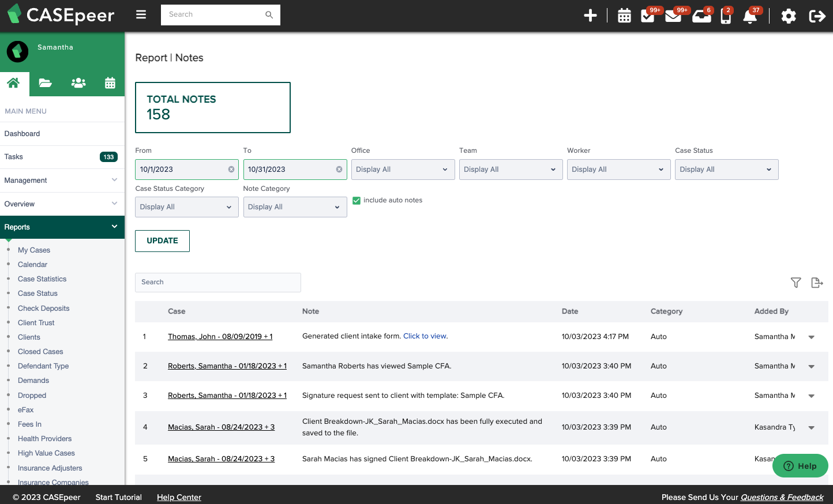Click the notes table Search field
Image resolution: width=833 pixels, height=504 pixels.
(x=217, y=283)
